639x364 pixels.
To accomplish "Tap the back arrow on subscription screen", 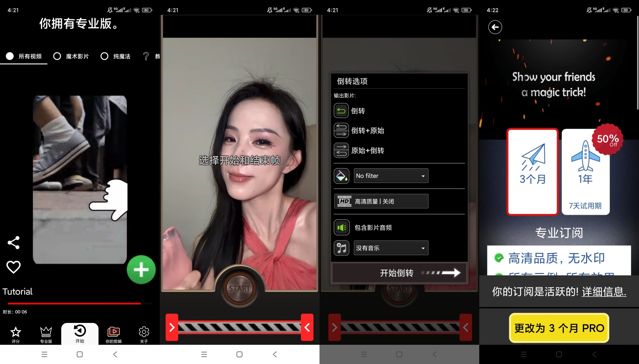I will pos(495,27).
